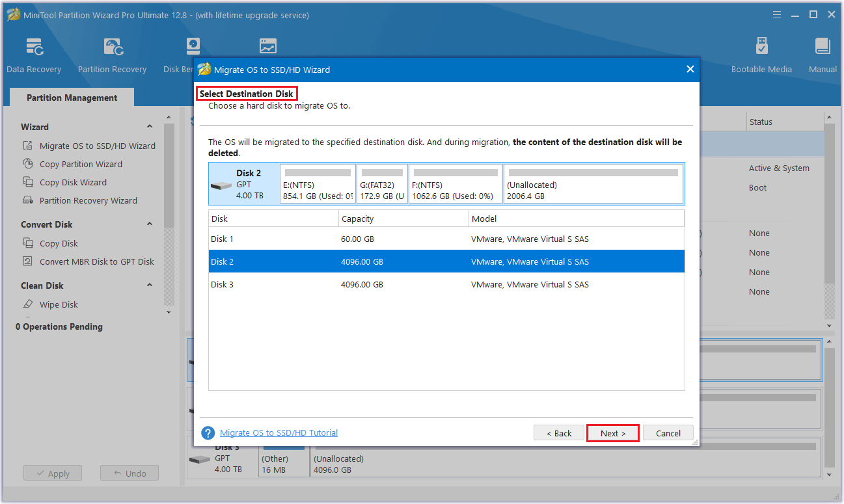The image size is (844, 504).
Task: Click the Partition Recovery Wizard sidebar icon
Action: pyautogui.click(x=28, y=200)
